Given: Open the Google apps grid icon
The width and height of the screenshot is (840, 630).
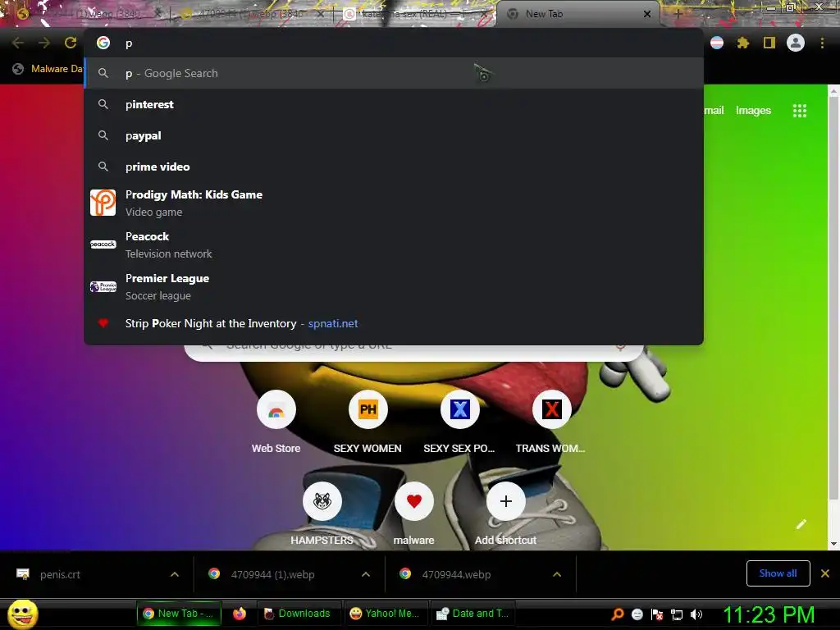Looking at the screenshot, I should [799, 111].
